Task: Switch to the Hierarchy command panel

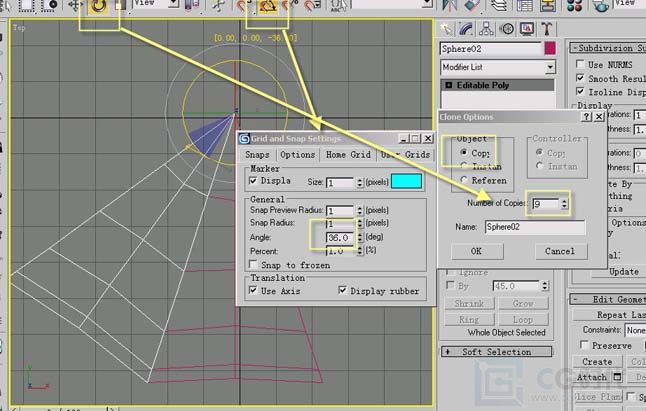Action: click(486, 29)
